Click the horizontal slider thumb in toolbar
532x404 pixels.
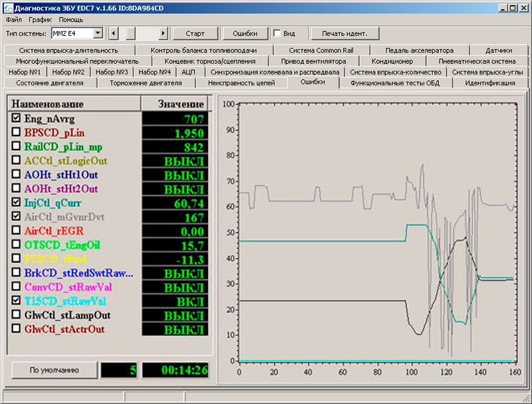click(131, 33)
